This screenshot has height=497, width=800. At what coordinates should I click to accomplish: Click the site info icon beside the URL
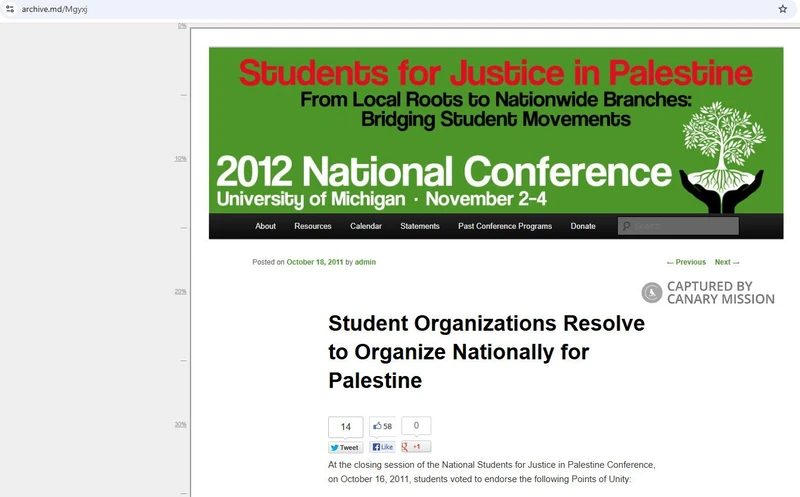(x=10, y=9)
